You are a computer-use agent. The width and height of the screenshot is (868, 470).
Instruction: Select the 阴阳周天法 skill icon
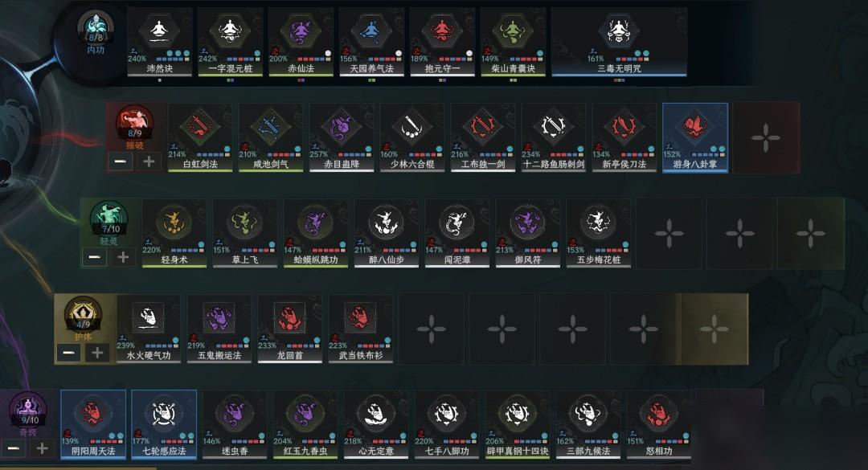93,424
